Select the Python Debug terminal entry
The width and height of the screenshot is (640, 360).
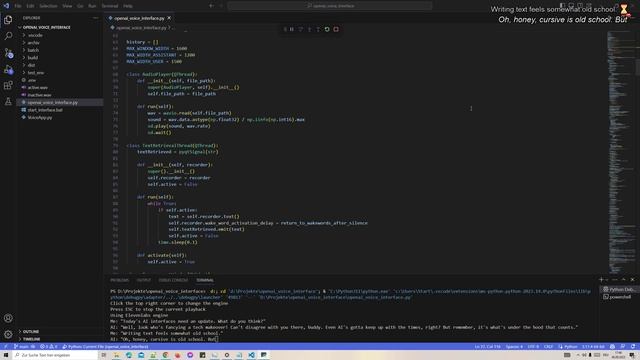pyautogui.click(x=619, y=289)
